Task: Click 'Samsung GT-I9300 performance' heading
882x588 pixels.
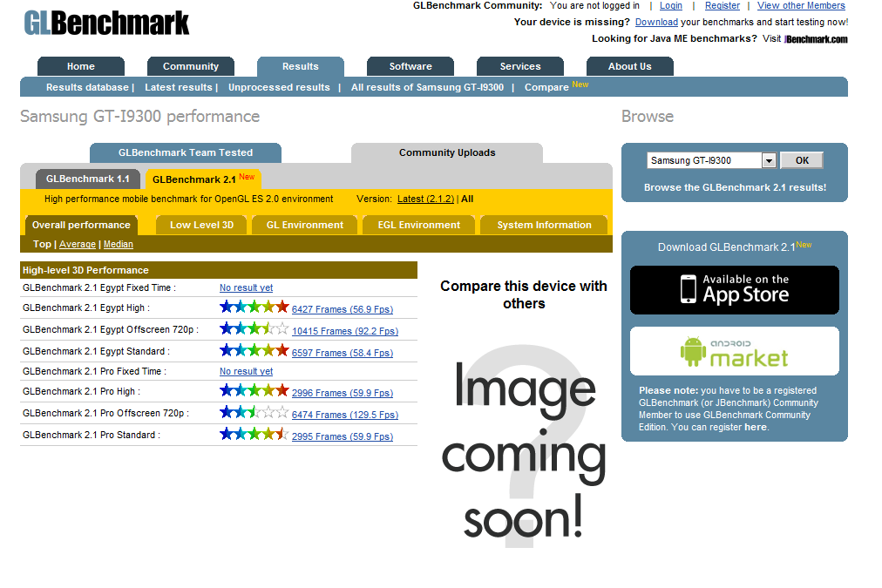Action: (140, 117)
